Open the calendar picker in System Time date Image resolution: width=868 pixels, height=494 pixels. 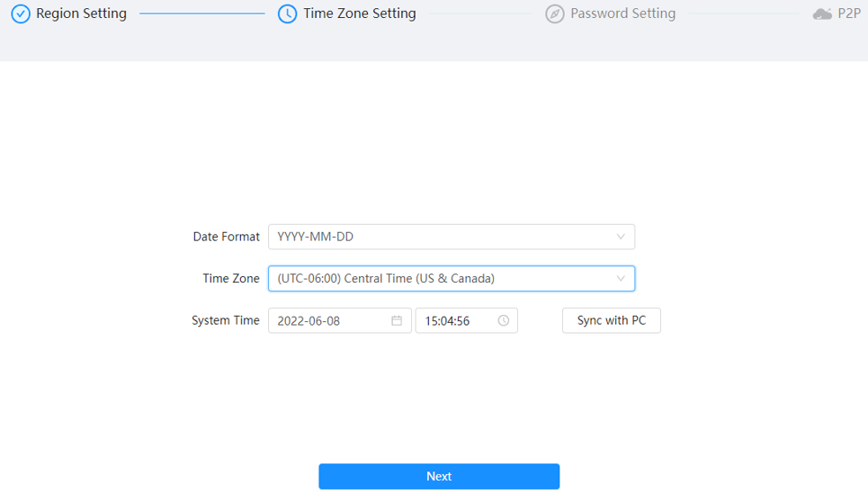coord(397,320)
